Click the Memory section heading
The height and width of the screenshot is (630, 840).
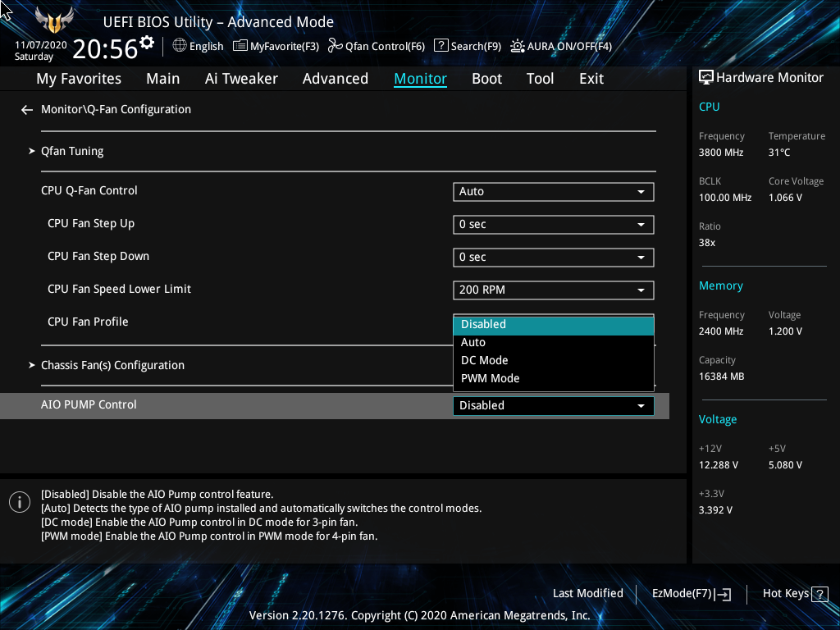pyautogui.click(x=720, y=286)
